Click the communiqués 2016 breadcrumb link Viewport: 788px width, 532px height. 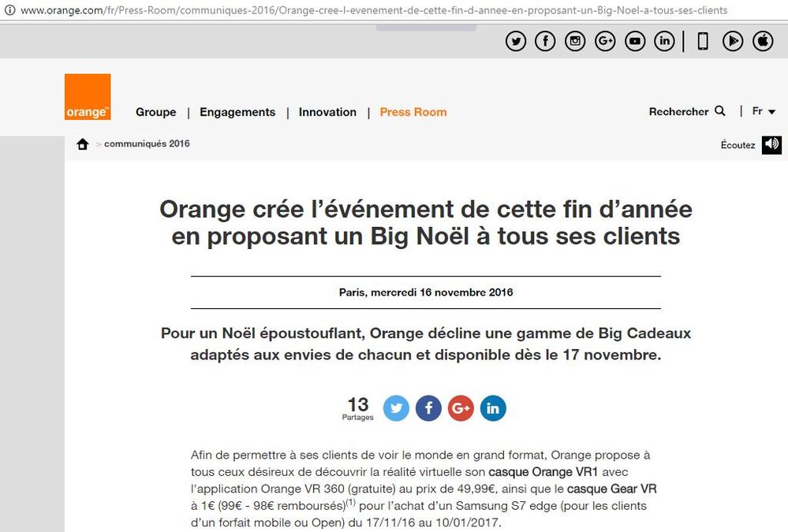pyautogui.click(x=147, y=143)
